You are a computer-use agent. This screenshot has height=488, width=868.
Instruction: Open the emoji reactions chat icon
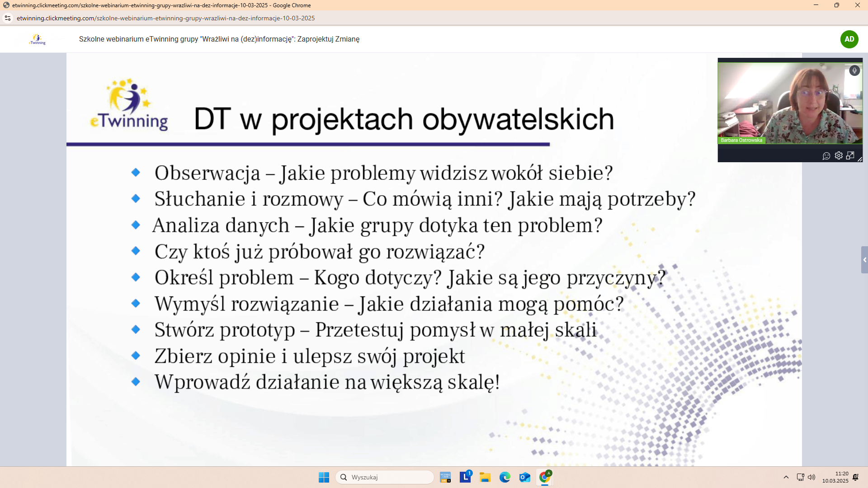tap(826, 156)
